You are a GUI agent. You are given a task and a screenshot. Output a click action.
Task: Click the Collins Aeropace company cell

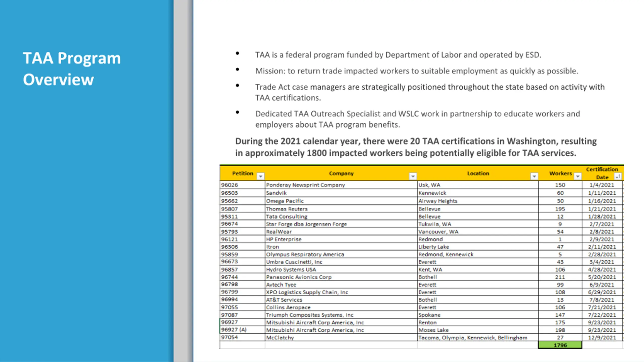[x=341, y=307]
